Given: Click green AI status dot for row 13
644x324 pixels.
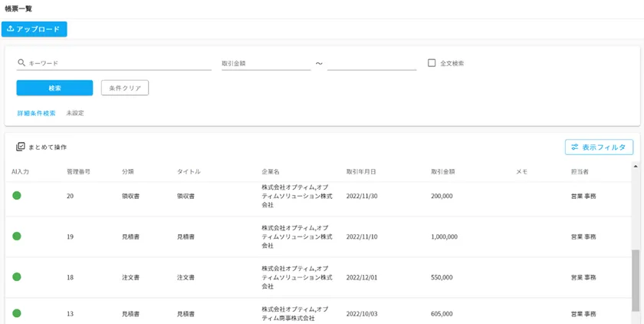Looking at the screenshot, I should pos(16,313).
